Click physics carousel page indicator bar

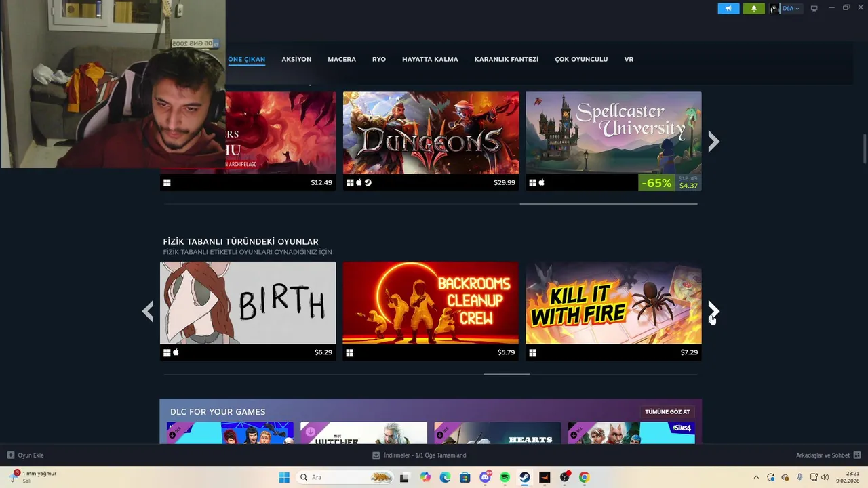click(x=507, y=373)
